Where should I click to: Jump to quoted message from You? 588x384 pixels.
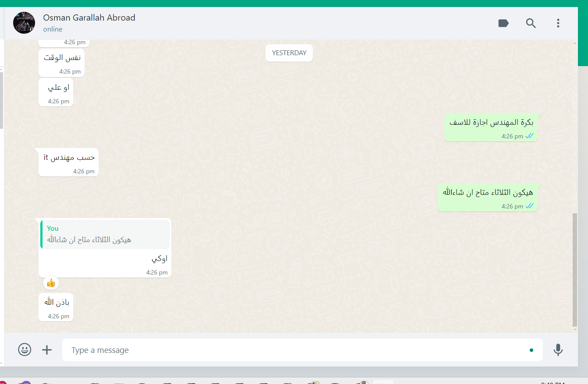tap(105, 235)
